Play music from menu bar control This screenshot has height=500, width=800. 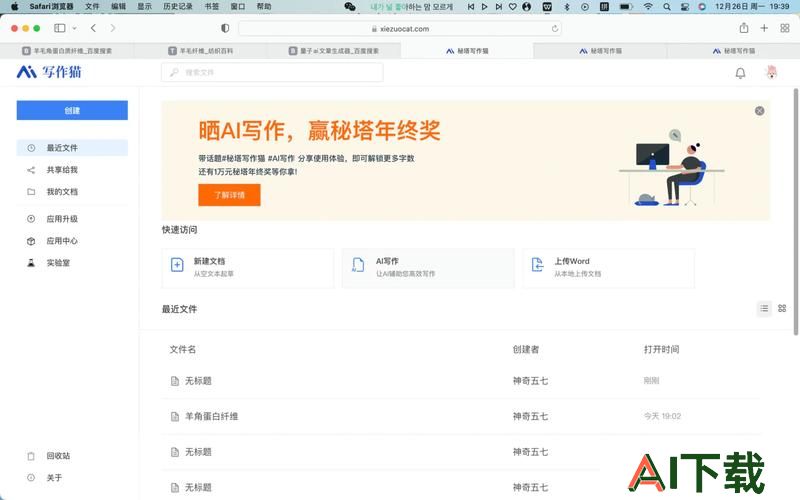coord(485,7)
